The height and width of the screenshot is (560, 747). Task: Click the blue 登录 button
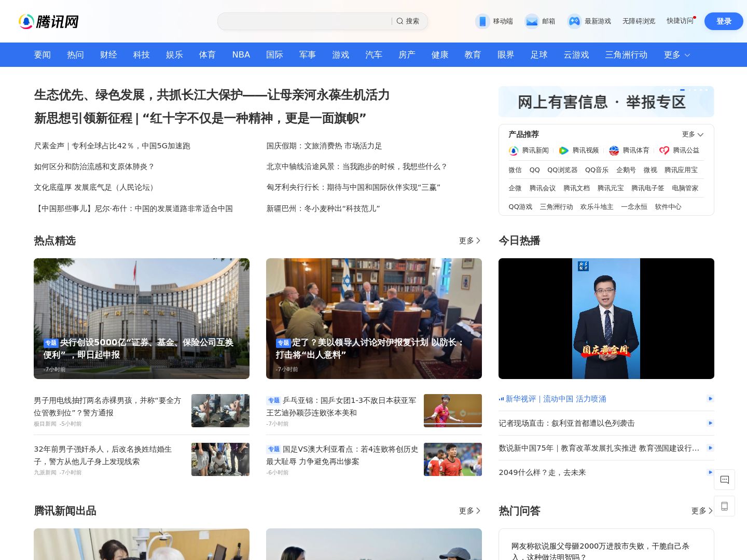tap(724, 21)
